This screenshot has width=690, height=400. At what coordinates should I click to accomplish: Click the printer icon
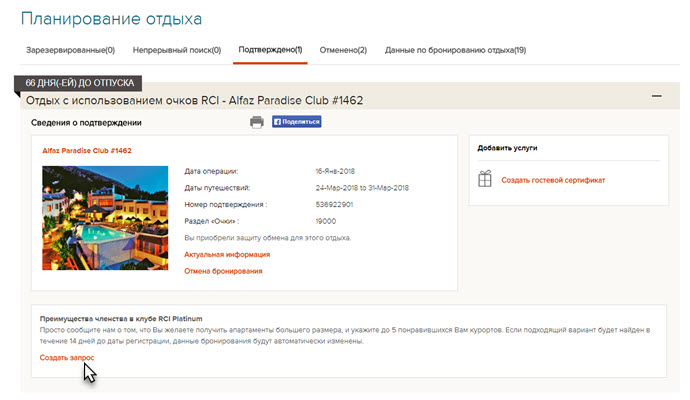point(257,122)
